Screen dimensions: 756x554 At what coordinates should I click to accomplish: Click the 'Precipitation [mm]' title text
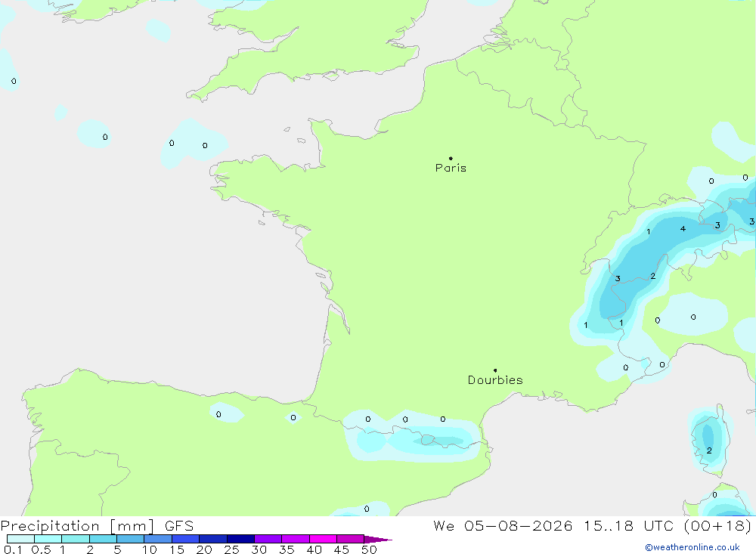[x=78, y=526]
